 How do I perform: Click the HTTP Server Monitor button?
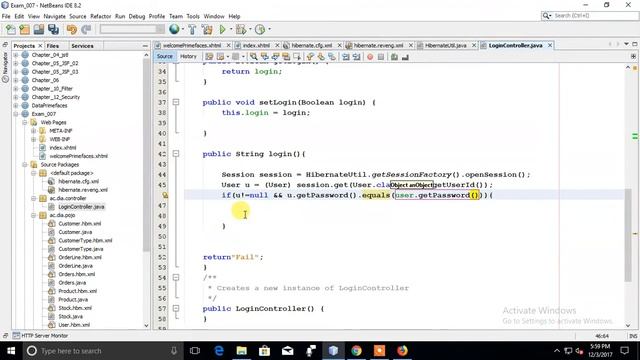click(x=40, y=336)
